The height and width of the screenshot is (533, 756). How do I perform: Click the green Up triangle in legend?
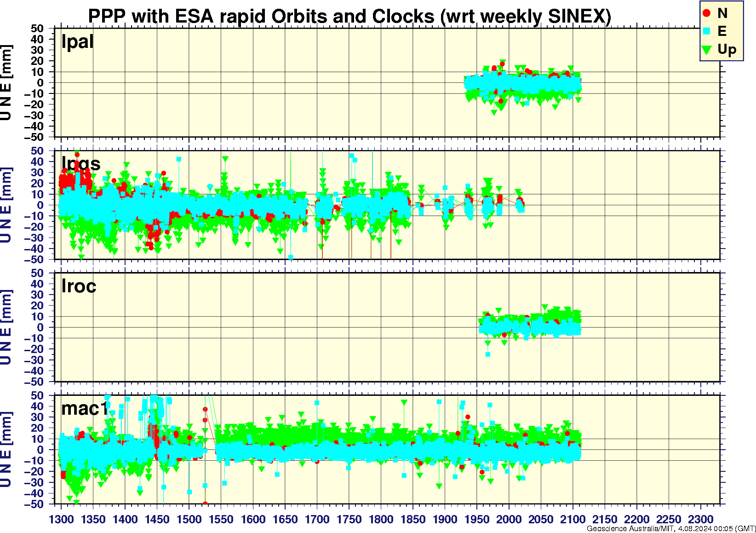[707, 49]
